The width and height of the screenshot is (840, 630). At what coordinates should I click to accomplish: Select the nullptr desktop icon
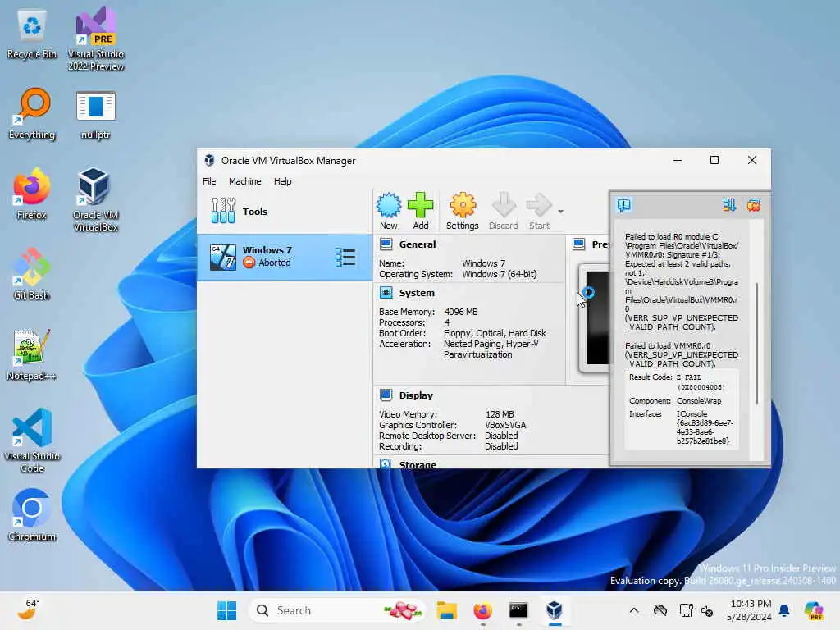tap(96, 114)
